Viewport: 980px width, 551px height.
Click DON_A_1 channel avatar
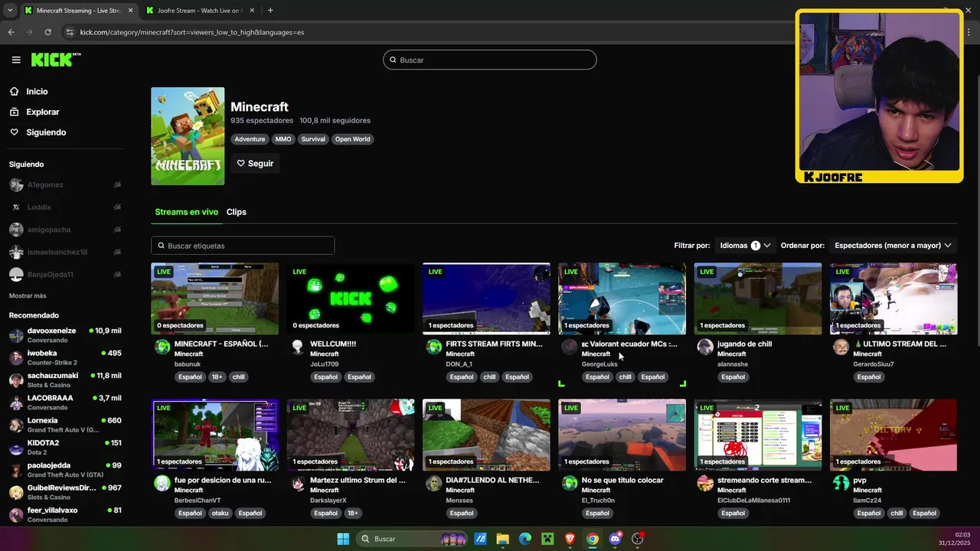click(x=433, y=347)
